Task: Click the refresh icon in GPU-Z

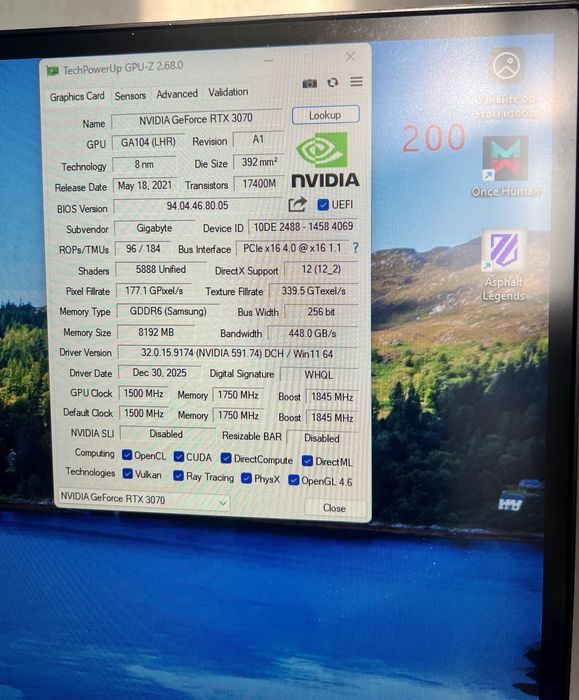Action: [333, 83]
